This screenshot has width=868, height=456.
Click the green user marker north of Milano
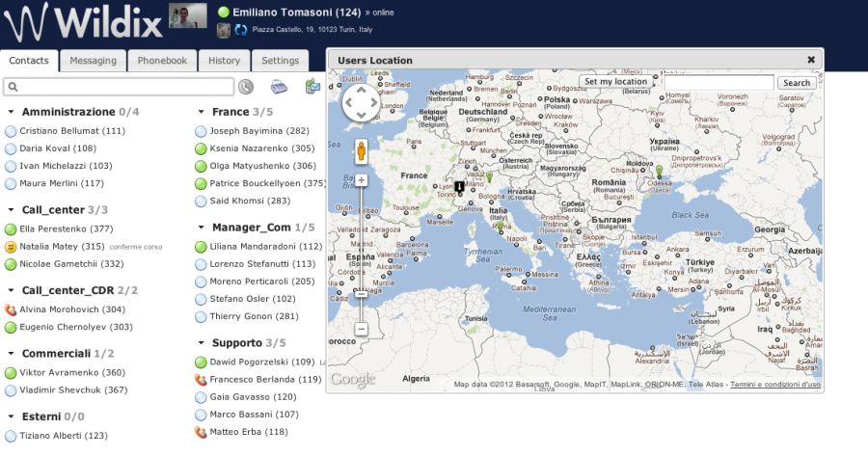(x=489, y=177)
